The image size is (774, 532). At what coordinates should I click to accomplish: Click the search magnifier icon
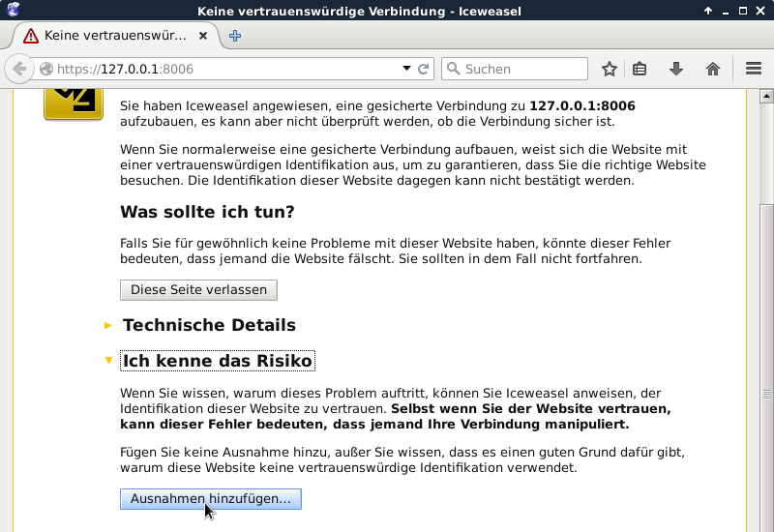pyautogui.click(x=453, y=69)
